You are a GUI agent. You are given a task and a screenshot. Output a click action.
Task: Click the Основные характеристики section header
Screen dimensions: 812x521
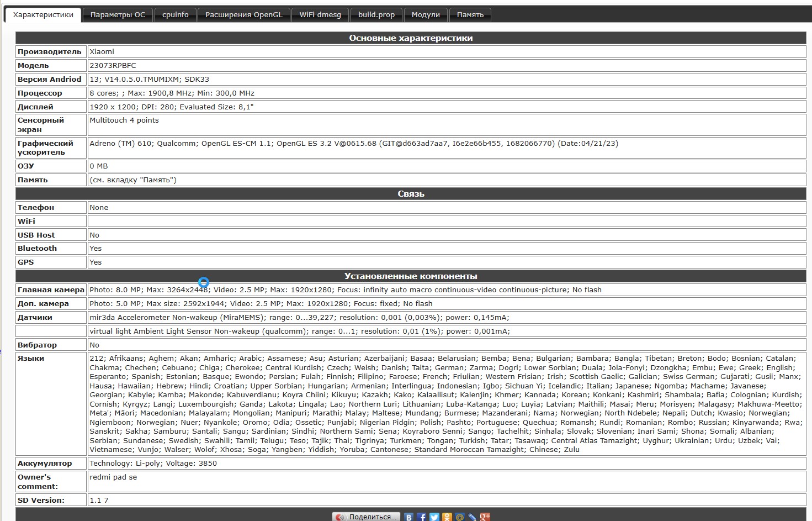tap(411, 38)
